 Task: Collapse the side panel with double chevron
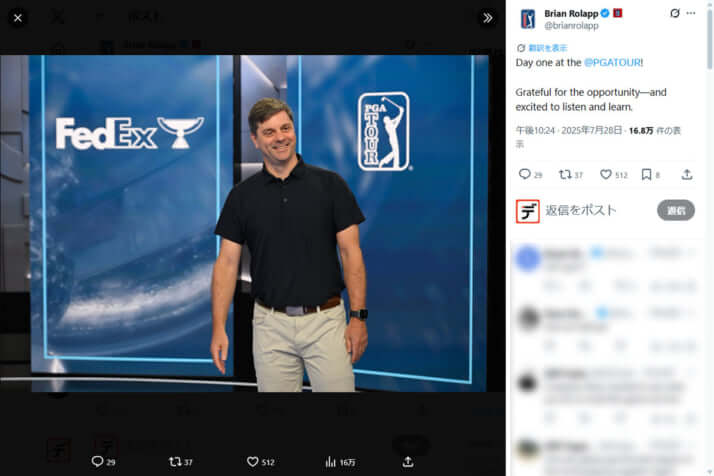(488, 18)
